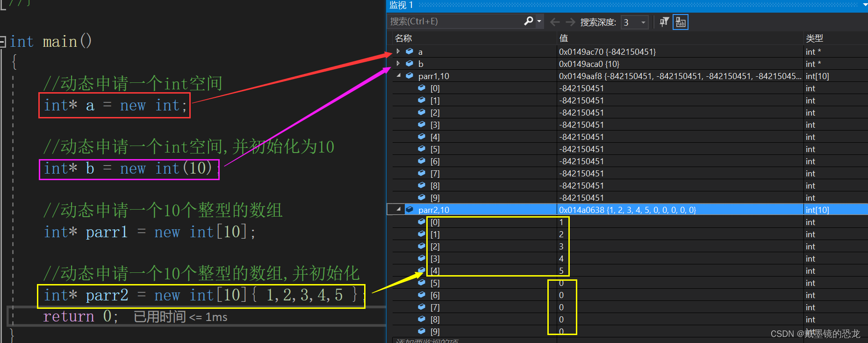Click field icon of parr1 [0]

coord(422,88)
